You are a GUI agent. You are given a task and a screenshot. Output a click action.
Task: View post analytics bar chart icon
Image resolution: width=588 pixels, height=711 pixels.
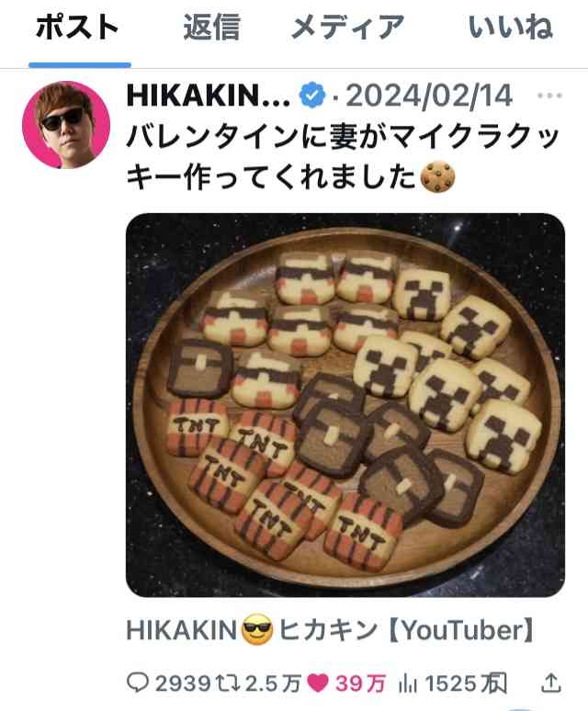tap(407, 683)
